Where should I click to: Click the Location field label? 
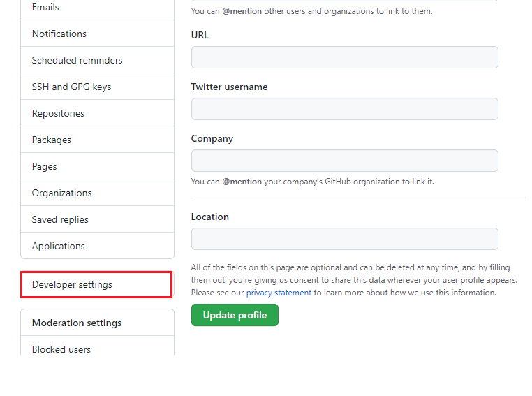210,217
